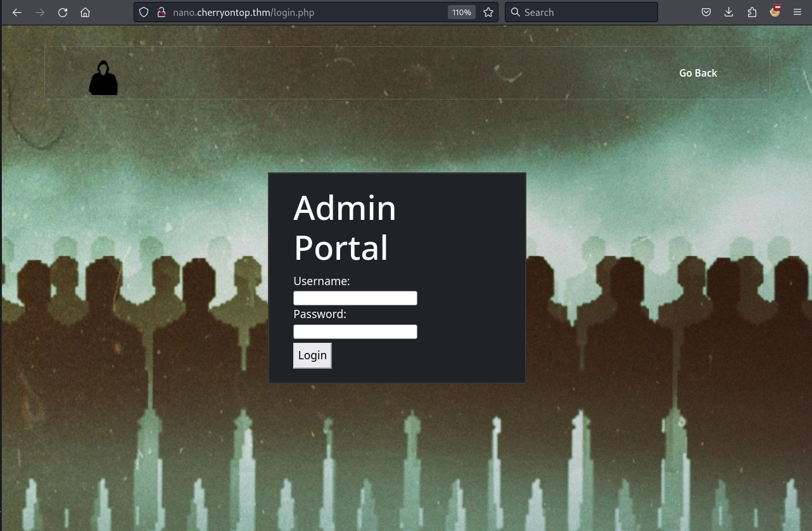Image resolution: width=812 pixels, height=531 pixels.
Task: Click the hooded figure logo
Action: coord(103,78)
